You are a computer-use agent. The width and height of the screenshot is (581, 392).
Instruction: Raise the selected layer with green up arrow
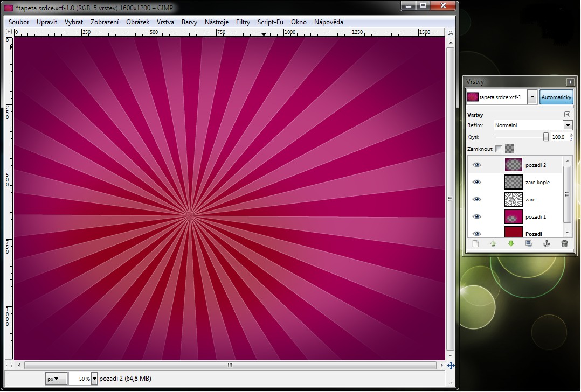tap(493, 243)
